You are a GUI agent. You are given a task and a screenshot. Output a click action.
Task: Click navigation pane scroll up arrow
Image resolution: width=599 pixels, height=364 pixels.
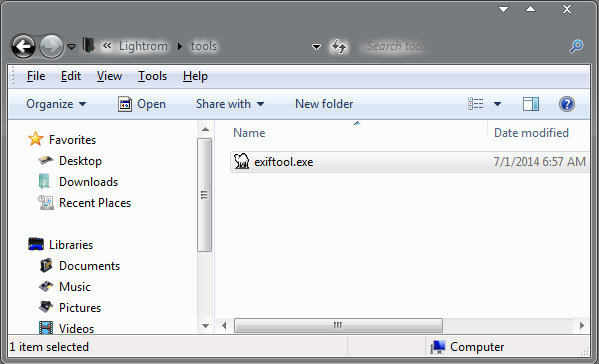coord(205,129)
